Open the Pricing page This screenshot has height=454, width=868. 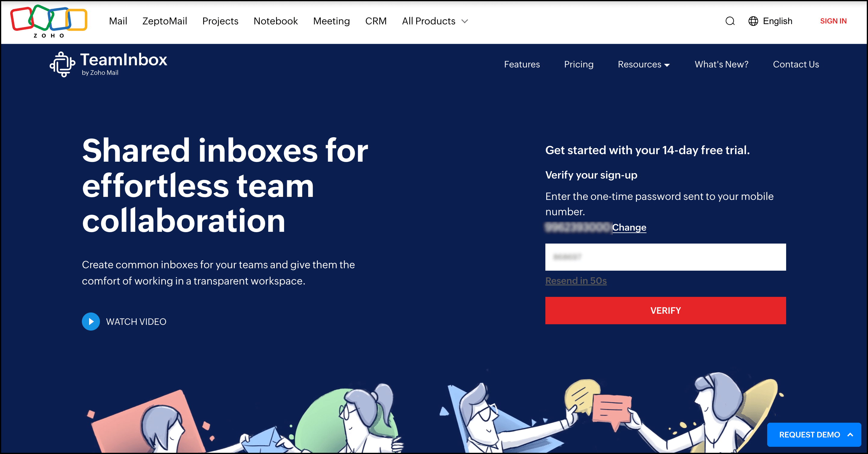(x=578, y=64)
